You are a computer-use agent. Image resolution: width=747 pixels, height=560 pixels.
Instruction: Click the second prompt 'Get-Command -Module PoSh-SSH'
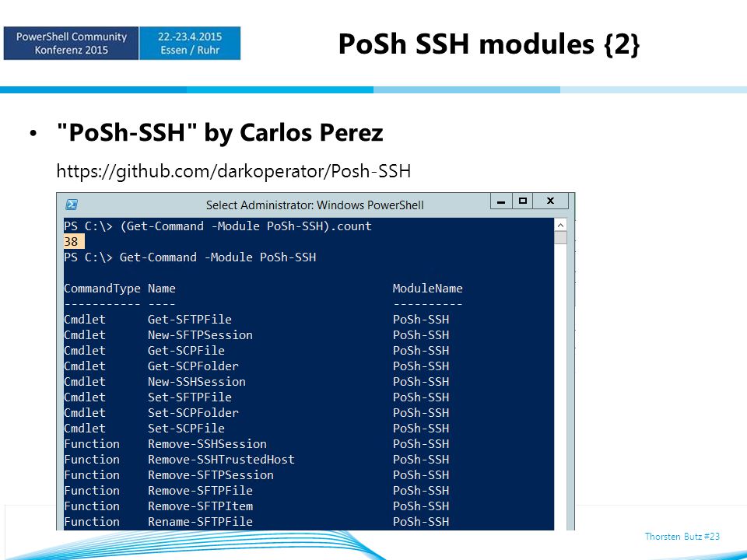tap(218, 257)
